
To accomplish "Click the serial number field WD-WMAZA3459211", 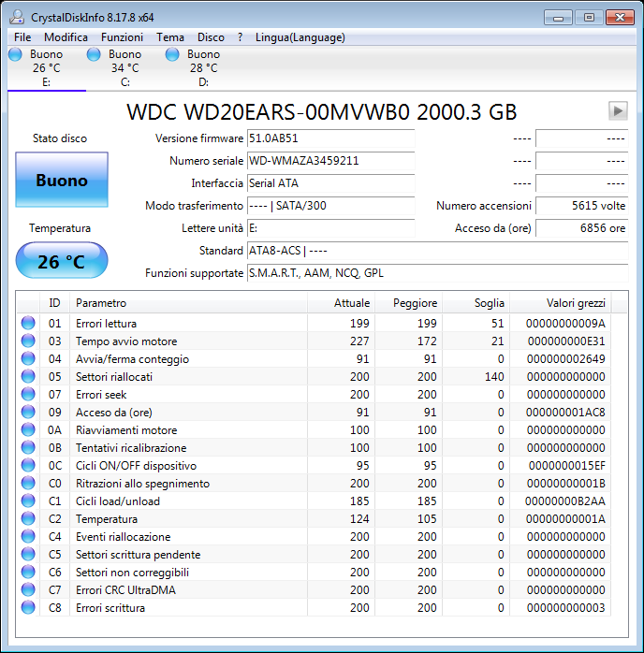I will pos(330,161).
